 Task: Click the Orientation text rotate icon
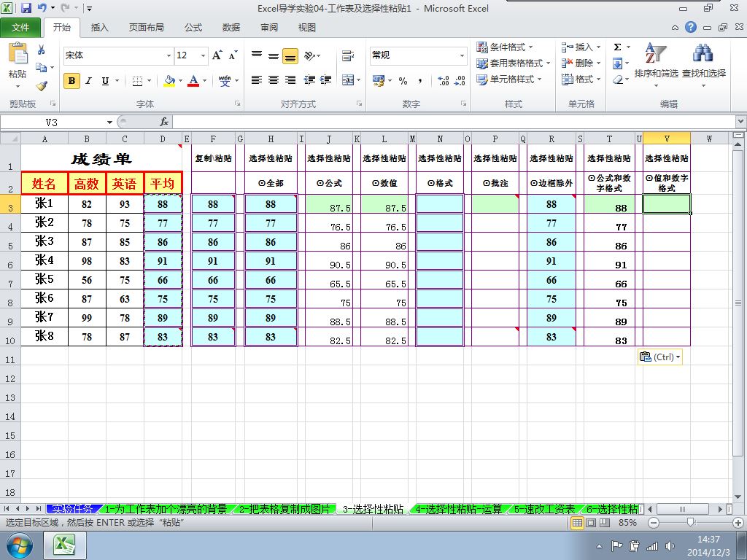pyautogui.click(x=309, y=55)
